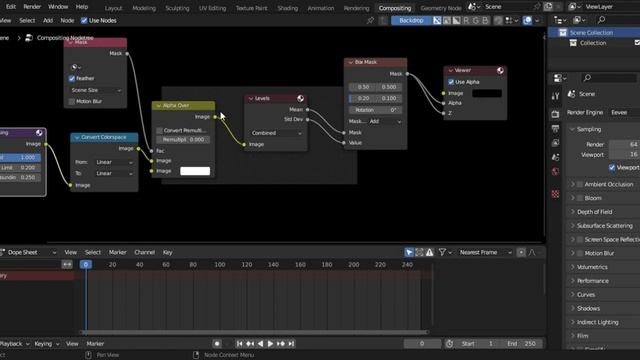640x360 pixels.
Task: Jump to the next keyframe
Action: tap(281, 344)
